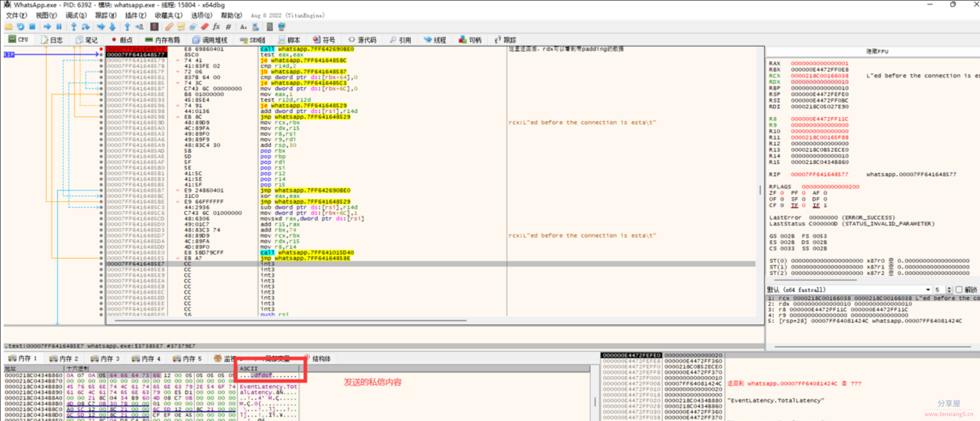Switch to the 线程 threads tab

[x=435, y=40]
